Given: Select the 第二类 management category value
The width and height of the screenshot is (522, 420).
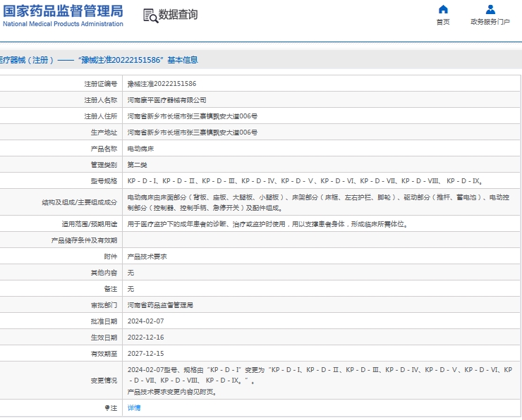Looking at the screenshot, I should tap(137, 165).
